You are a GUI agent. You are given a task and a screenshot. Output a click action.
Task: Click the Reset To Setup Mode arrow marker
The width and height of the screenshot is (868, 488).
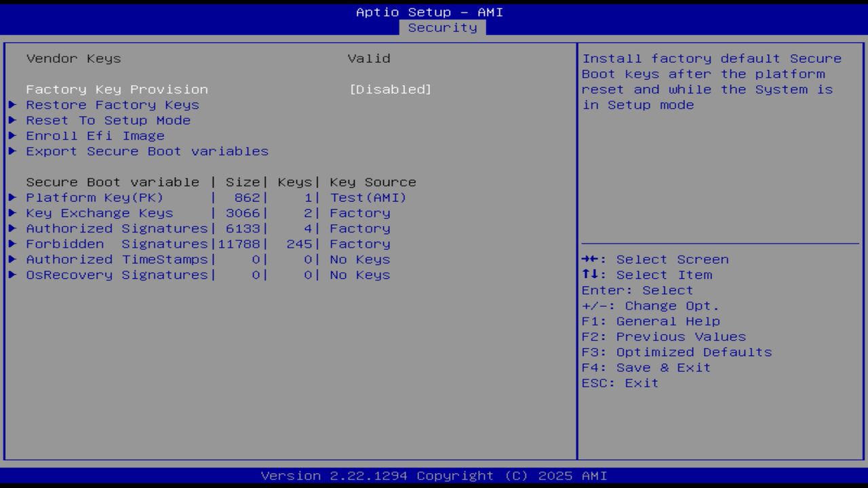coord(12,120)
